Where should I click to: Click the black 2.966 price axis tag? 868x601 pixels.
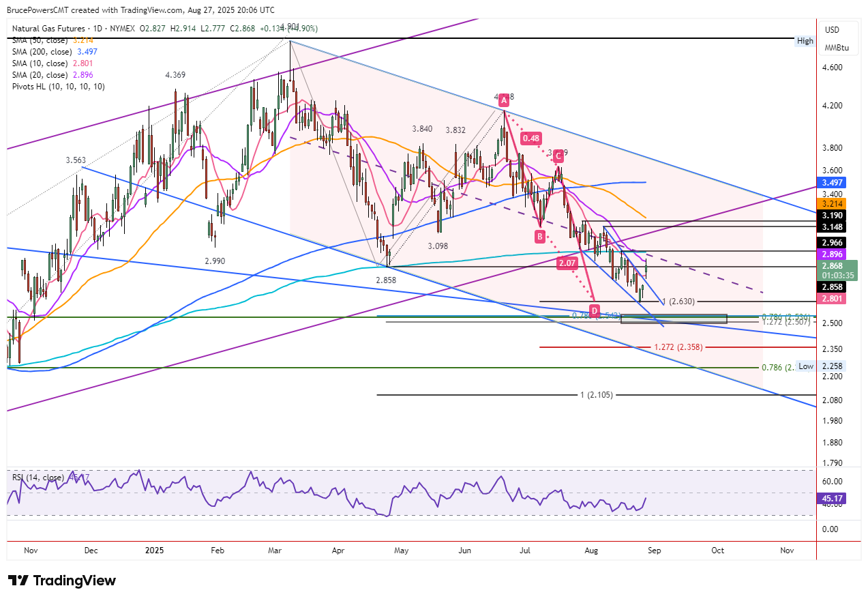coord(832,242)
